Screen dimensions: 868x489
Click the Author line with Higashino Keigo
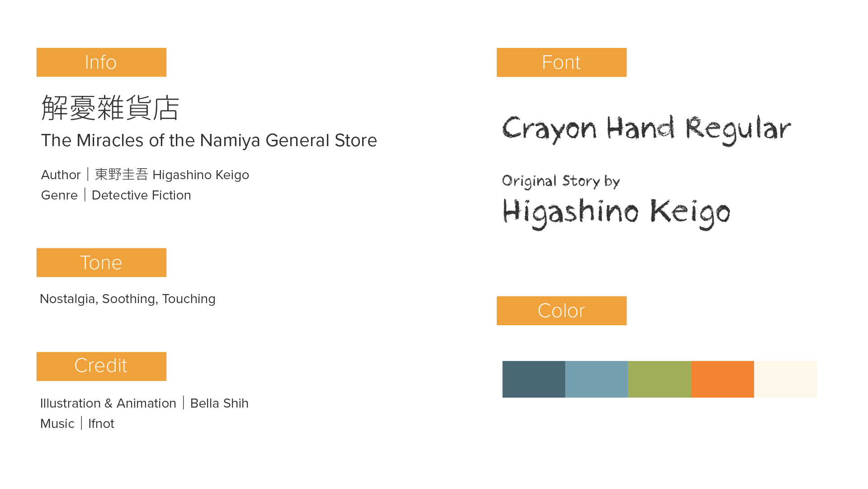(x=145, y=175)
